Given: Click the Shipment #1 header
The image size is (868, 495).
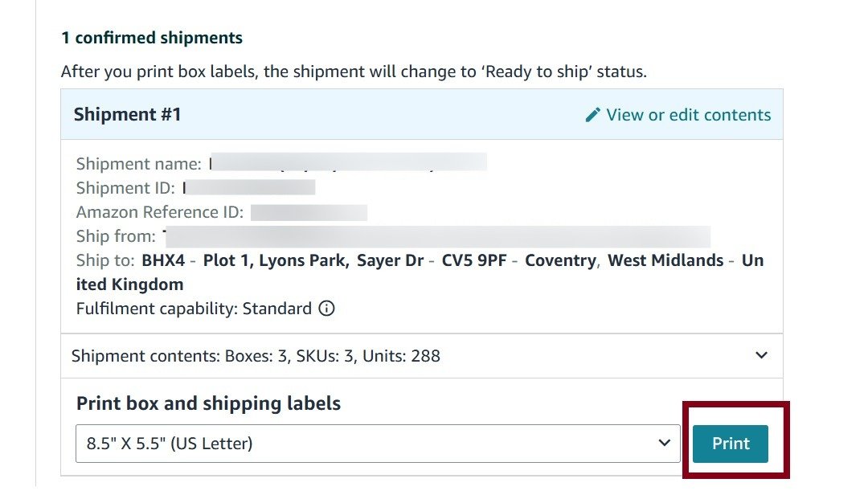Looking at the screenshot, I should [x=127, y=115].
